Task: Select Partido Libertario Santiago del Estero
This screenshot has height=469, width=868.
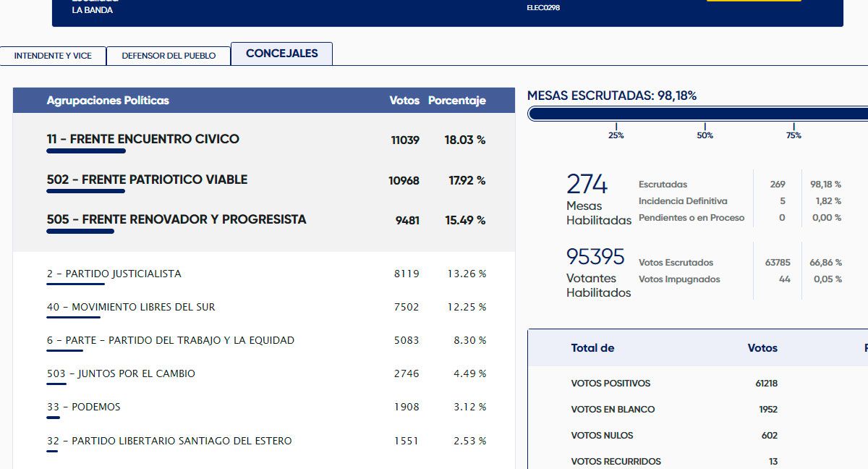Action: point(169,441)
